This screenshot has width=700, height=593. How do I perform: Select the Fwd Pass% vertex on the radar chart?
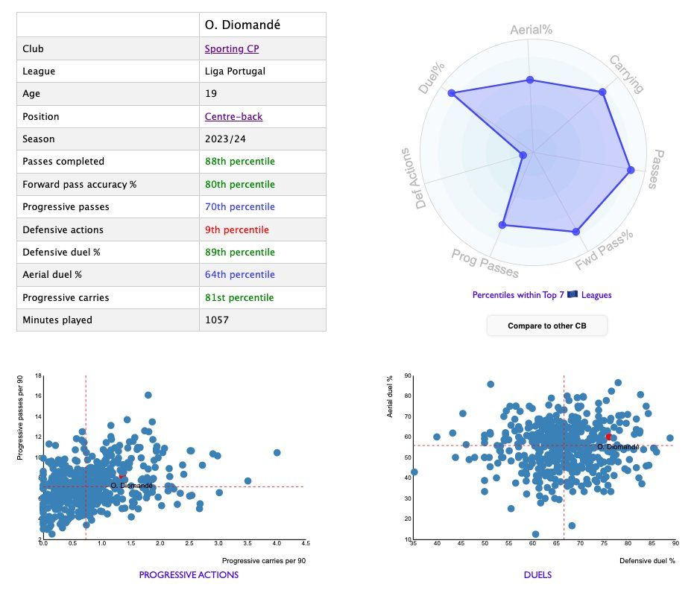pos(576,232)
